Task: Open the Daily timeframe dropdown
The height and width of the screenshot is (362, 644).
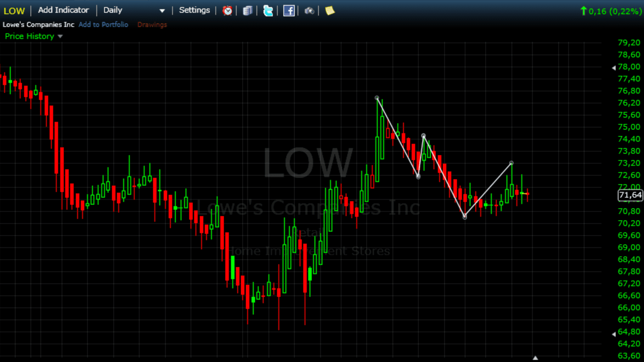Action: pos(134,10)
